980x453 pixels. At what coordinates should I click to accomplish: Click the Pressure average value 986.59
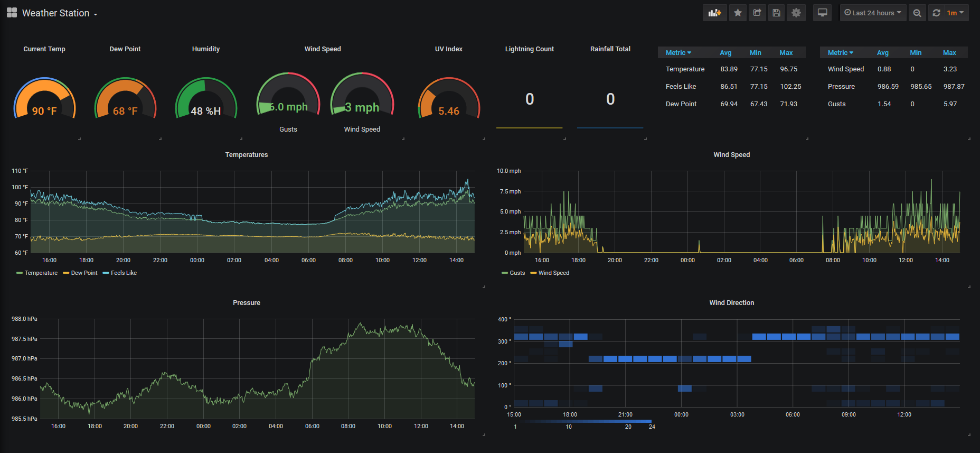point(888,87)
